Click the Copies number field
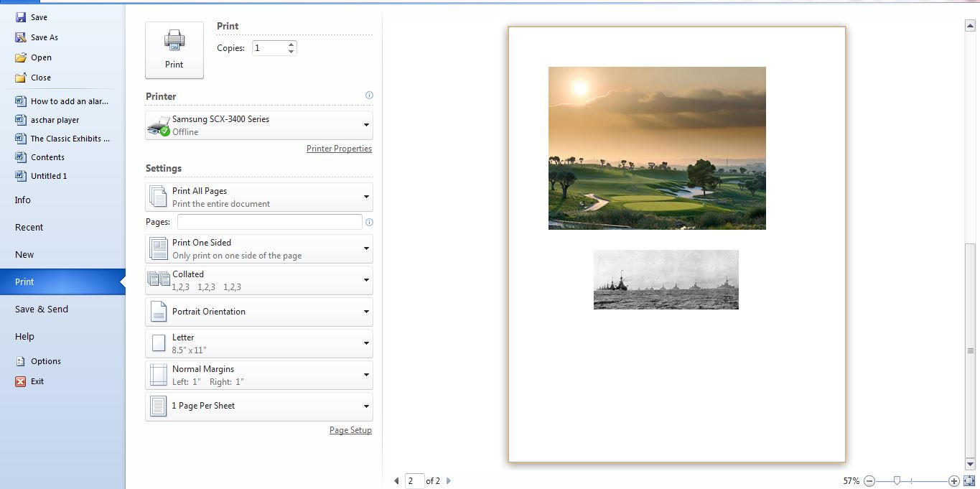Viewport: 980px width, 489px height. 269,48
